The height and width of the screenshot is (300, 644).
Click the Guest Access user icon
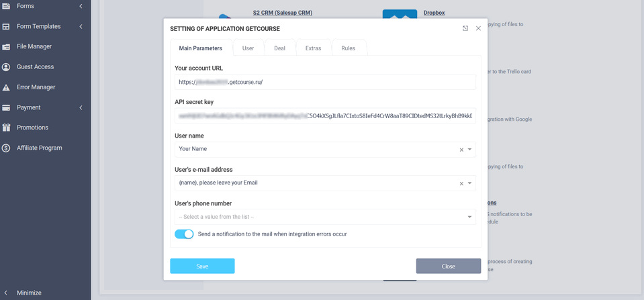coord(6,66)
